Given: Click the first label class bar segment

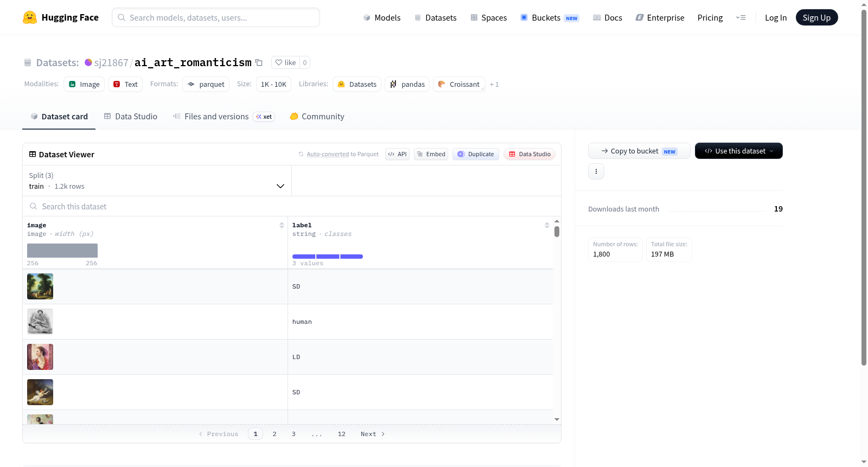Looking at the screenshot, I should point(304,256).
